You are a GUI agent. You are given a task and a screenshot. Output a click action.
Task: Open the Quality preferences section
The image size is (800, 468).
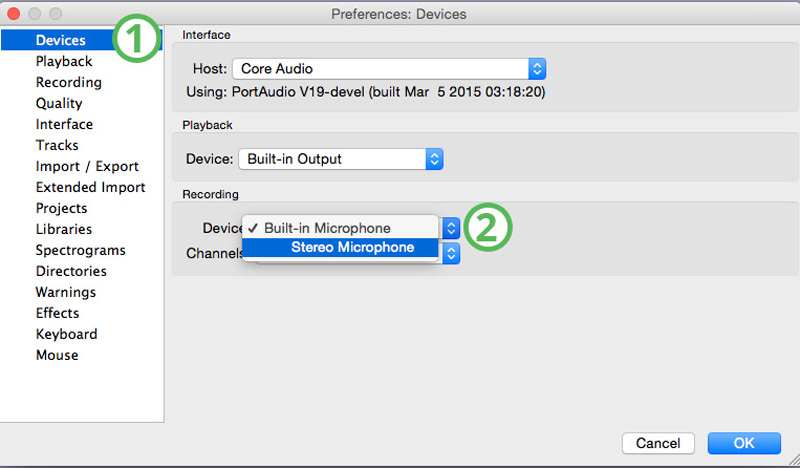click(59, 104)
